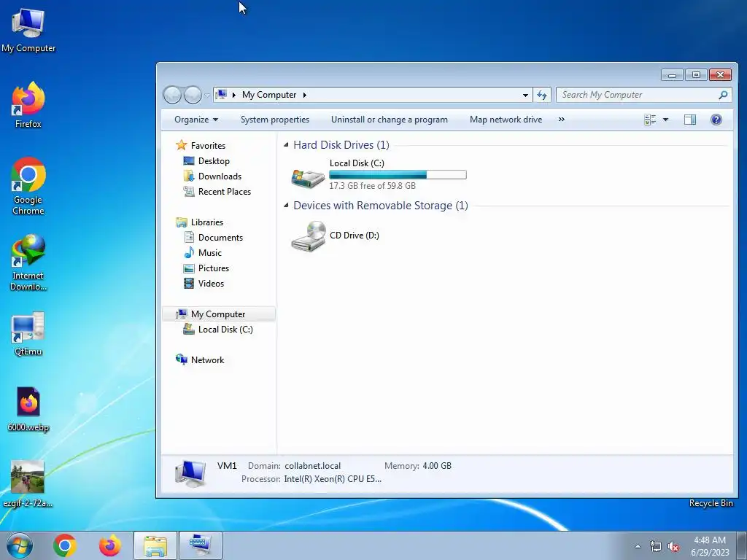Launch Chrome from the taskbar
The height and width of the screenshot is (560, 747).
[65, 545]
